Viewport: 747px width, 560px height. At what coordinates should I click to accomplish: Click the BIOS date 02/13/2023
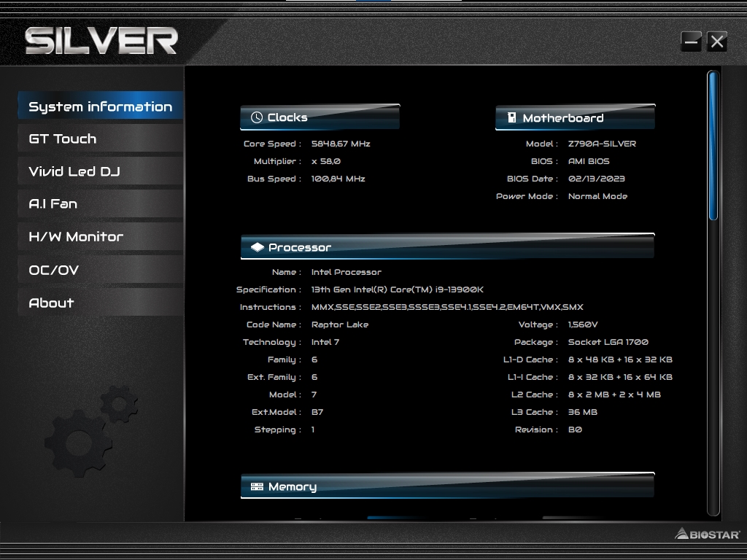pos(597,179)
